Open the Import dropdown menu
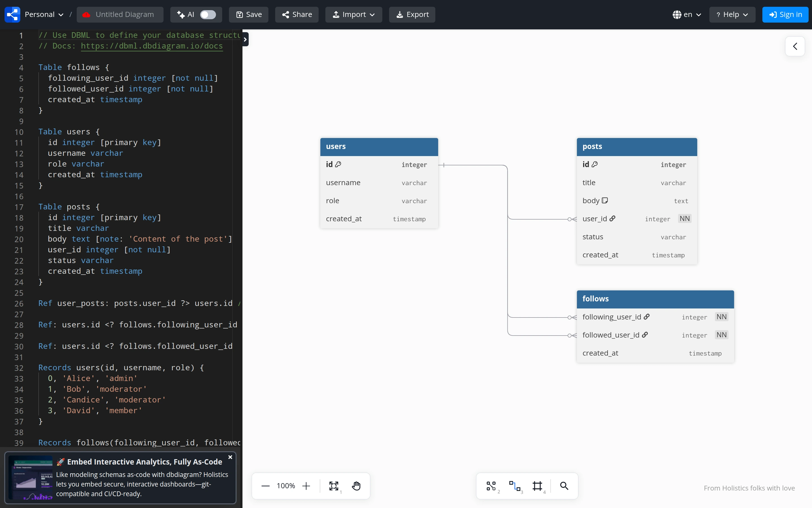The image size is (812, 508). pyautogui.click(x=354, y=14)
